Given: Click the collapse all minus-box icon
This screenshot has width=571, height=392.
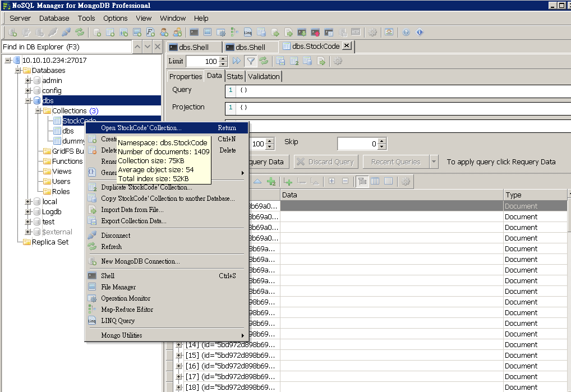Looking at the screenshot, I should [345, 181].
